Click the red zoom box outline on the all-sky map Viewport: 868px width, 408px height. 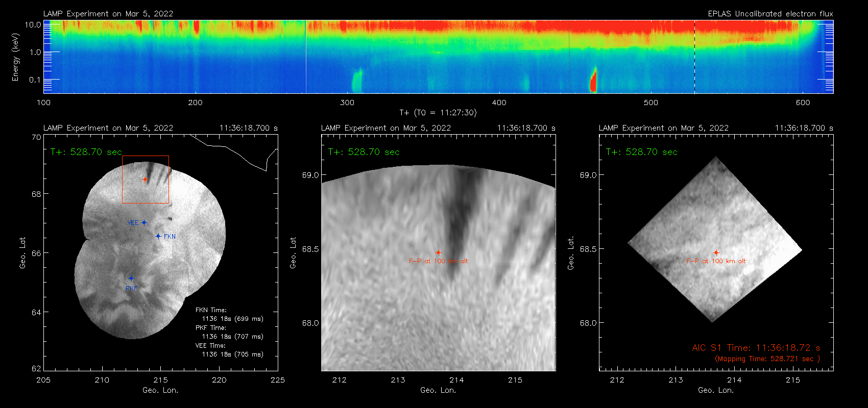click(x=146, y=180)
